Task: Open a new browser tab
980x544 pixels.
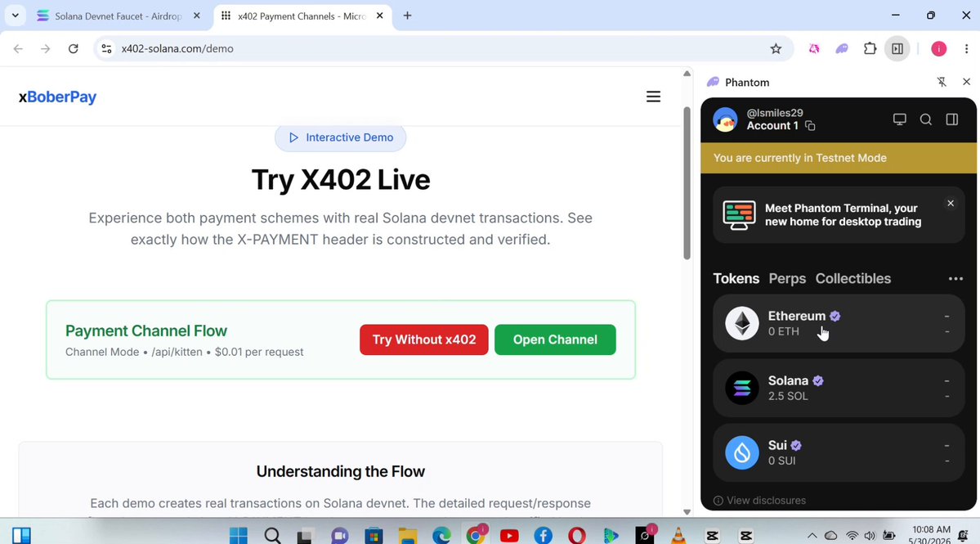Action: click(x=408, y=16)
